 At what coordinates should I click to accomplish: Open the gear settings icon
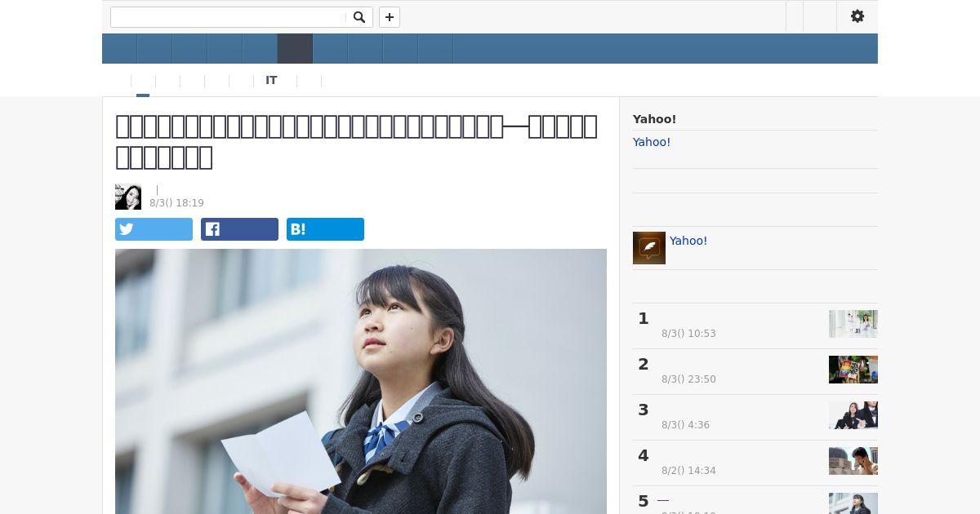[857, 16]
